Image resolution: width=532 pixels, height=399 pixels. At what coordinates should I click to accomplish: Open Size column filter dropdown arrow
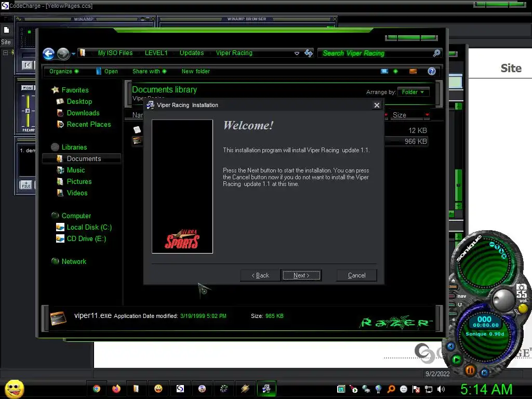pyautogui.click(x=427, y=115)
